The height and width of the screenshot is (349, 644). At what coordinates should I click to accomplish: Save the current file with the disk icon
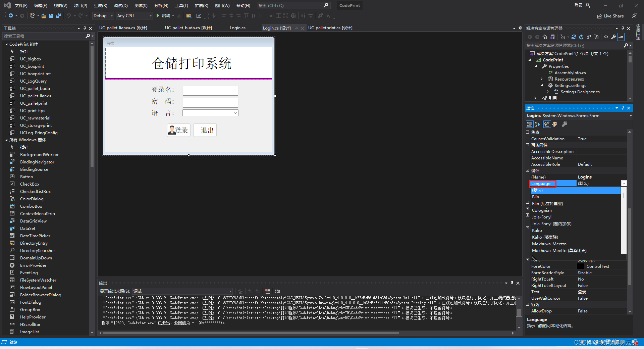[51, 16]
